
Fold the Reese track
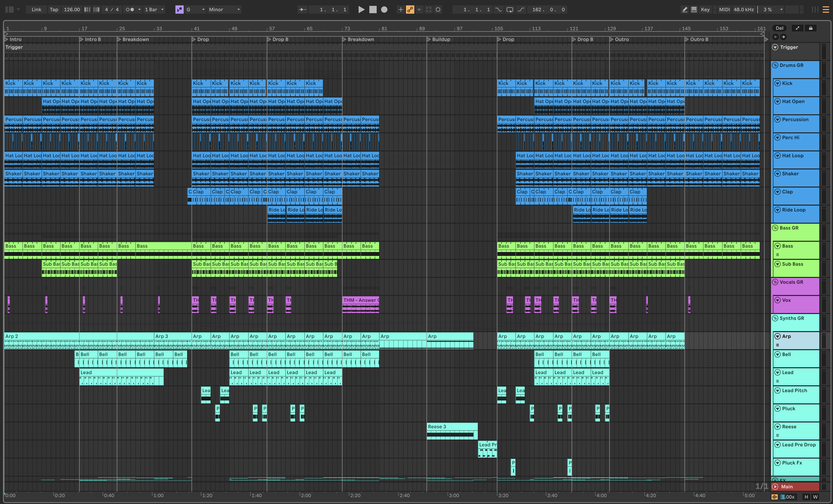[778, 427]
